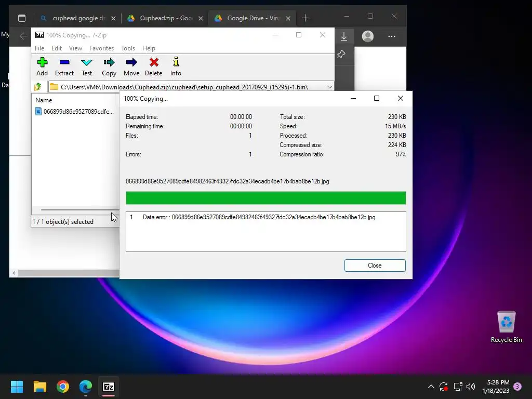
Task: Open the File menu in 7-Zip
Action: pyautogui.click(x=39, y=48)
